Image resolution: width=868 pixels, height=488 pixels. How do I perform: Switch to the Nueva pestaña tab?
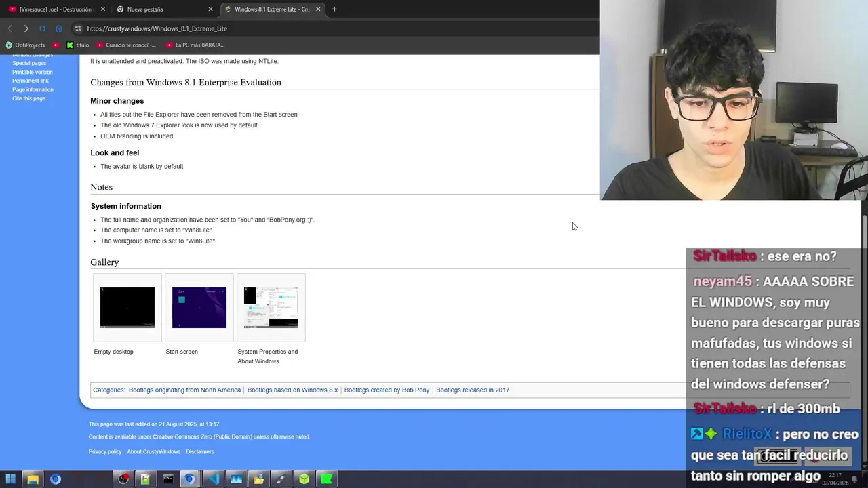(164, 9)
